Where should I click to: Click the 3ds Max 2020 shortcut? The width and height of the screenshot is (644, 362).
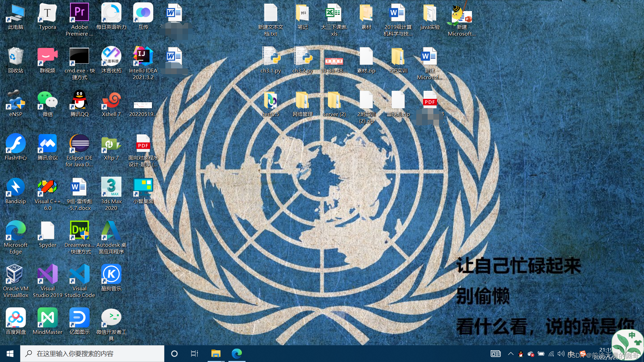(x=111, y=188)
